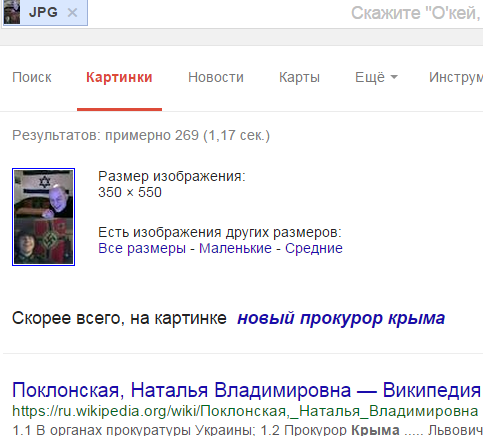Click the ru.wikipedia.org result URL text
483x436 pixels.
tap(245, 411)
